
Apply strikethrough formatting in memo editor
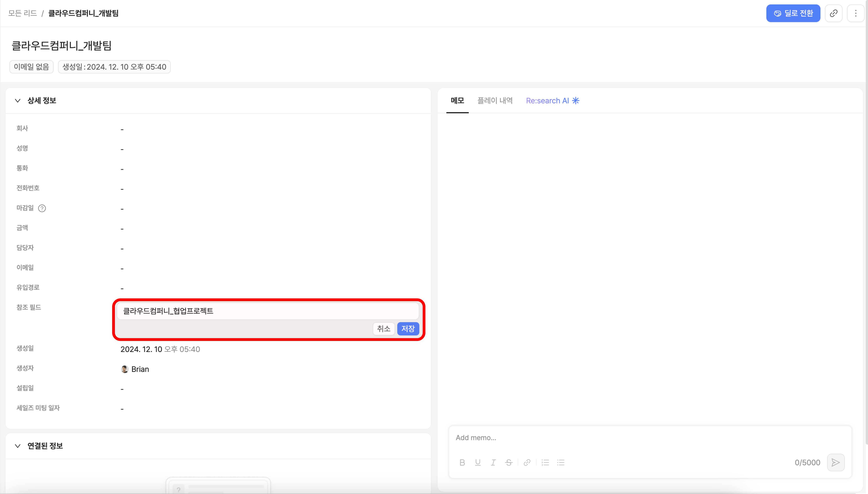[508, 463]
